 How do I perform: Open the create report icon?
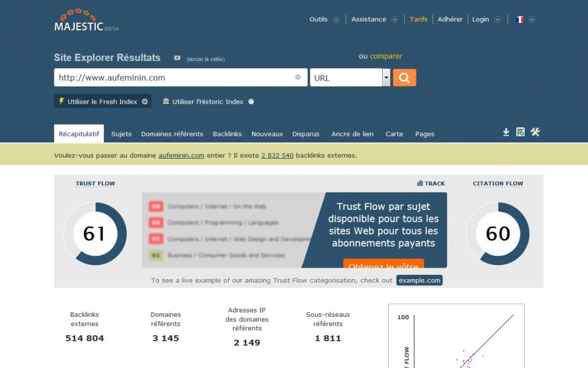[x=520, y=132]
